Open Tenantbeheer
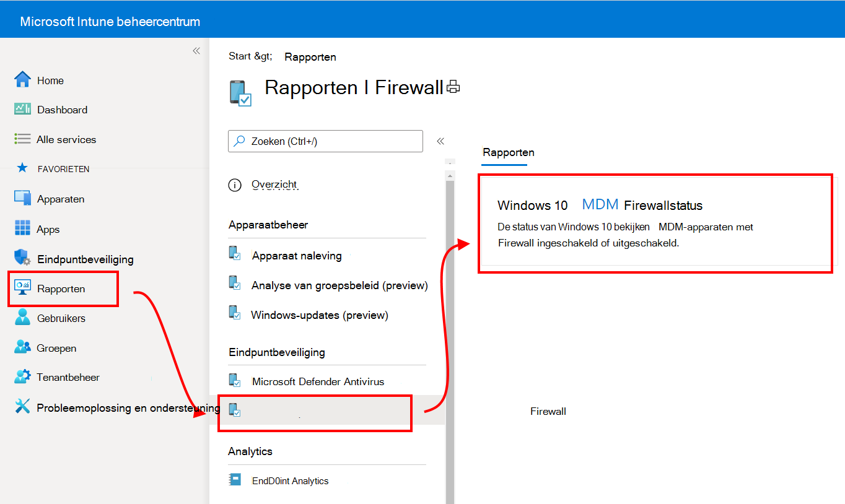Screen dimensions: 845x504 [x=68, y=377]
